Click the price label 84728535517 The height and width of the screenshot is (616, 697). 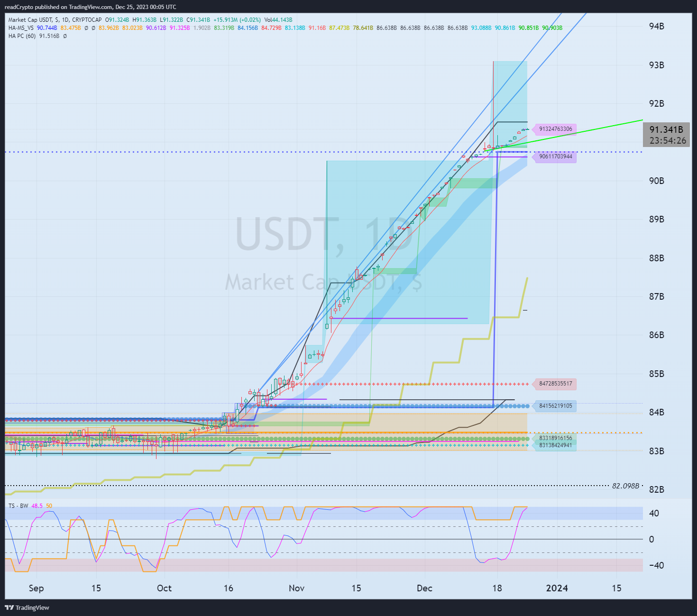coord(556,384)
